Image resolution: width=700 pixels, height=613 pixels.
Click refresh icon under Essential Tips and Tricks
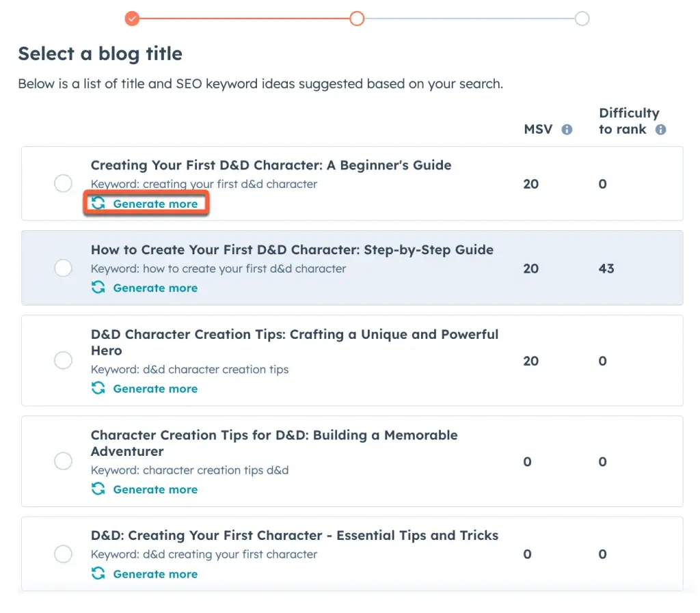pyautogui.click(x=98, y=574)
